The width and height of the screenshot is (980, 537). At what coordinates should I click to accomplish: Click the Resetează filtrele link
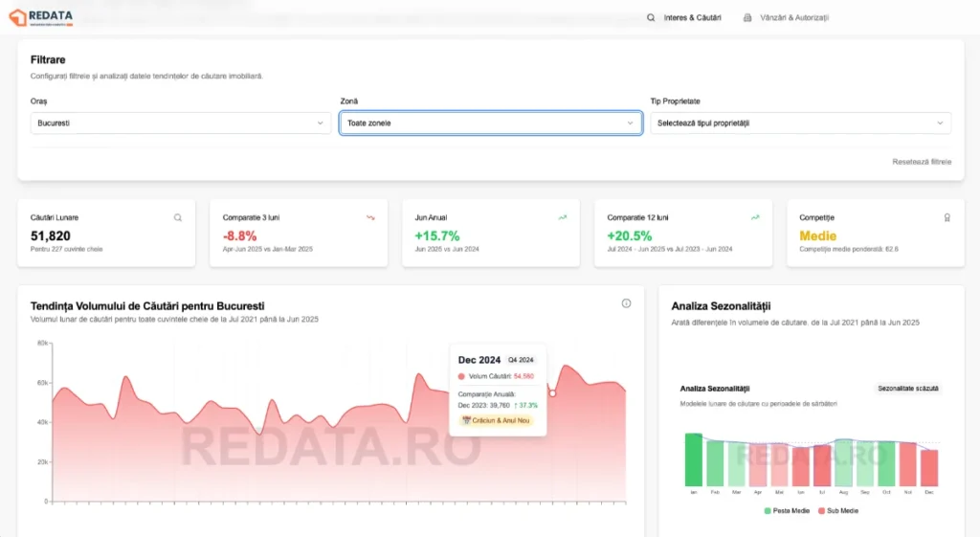point(921,162)
